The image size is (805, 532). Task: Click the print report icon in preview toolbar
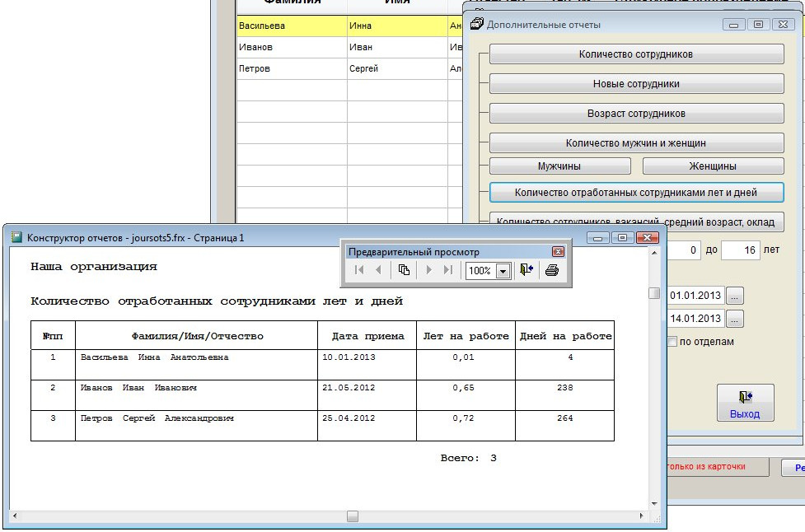(x=551, y=270)
